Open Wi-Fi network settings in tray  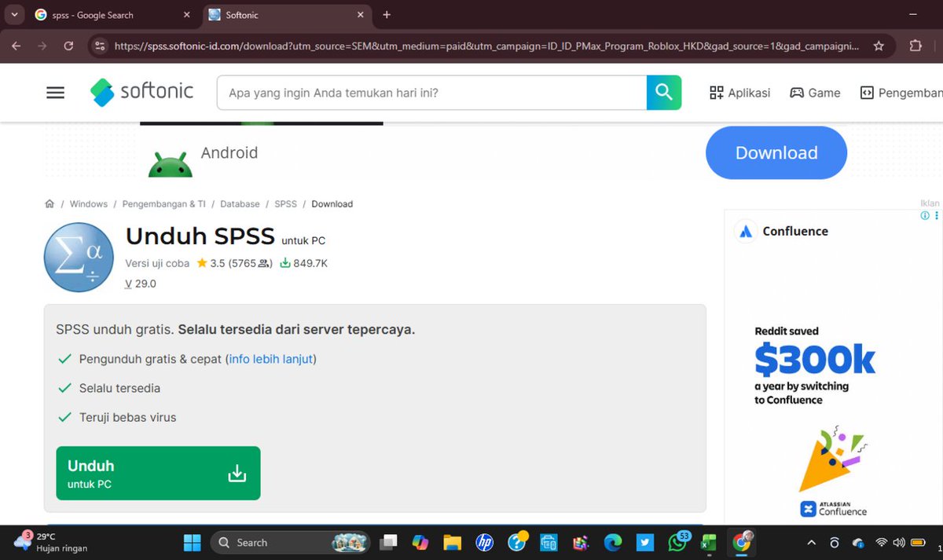click(882, 543)
